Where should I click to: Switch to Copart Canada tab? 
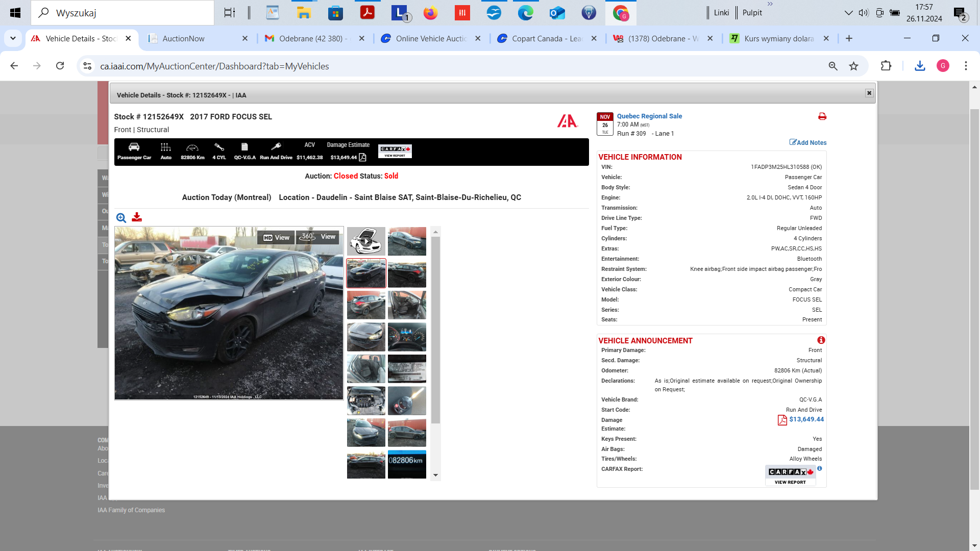click(547, 38)
